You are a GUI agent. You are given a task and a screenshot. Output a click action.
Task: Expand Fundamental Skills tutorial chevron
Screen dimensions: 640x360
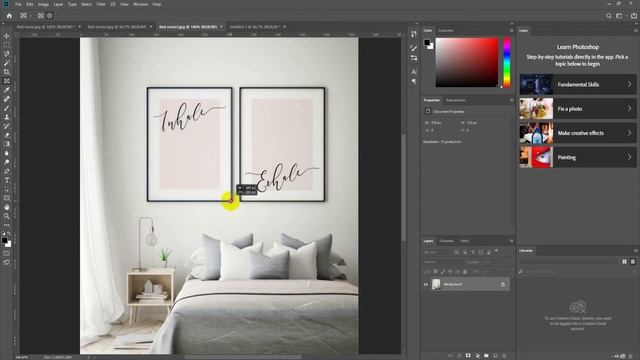[629, 84]
